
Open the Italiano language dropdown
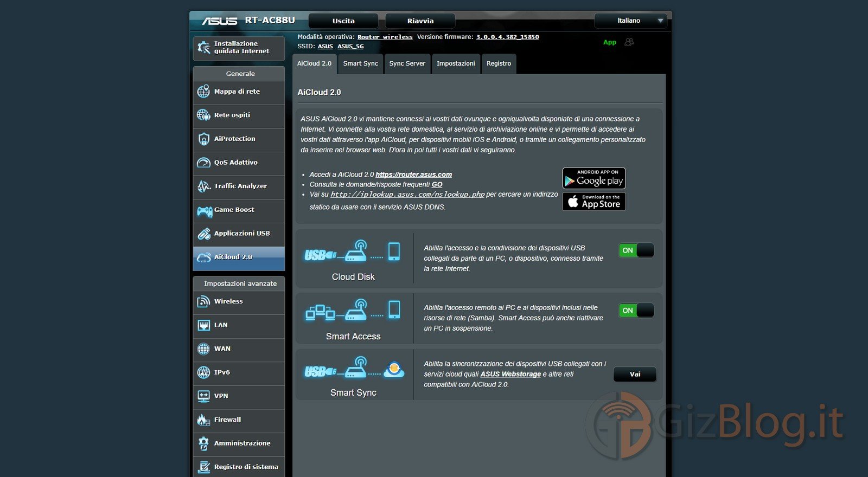630,21
